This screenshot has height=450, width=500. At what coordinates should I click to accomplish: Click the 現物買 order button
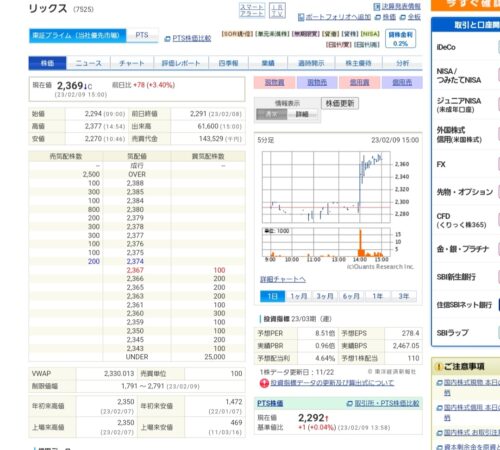[274, 82]
